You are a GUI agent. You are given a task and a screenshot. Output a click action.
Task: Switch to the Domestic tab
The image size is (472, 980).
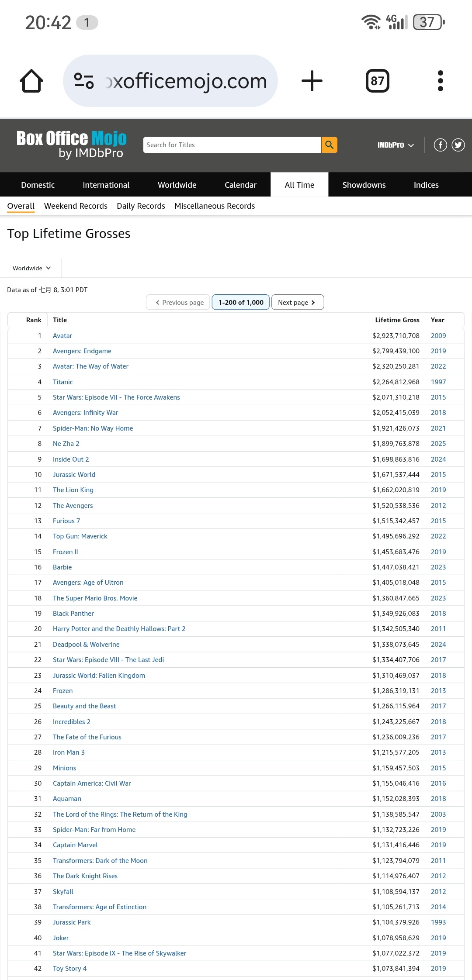pyautogui.click(x=38, y=185)
